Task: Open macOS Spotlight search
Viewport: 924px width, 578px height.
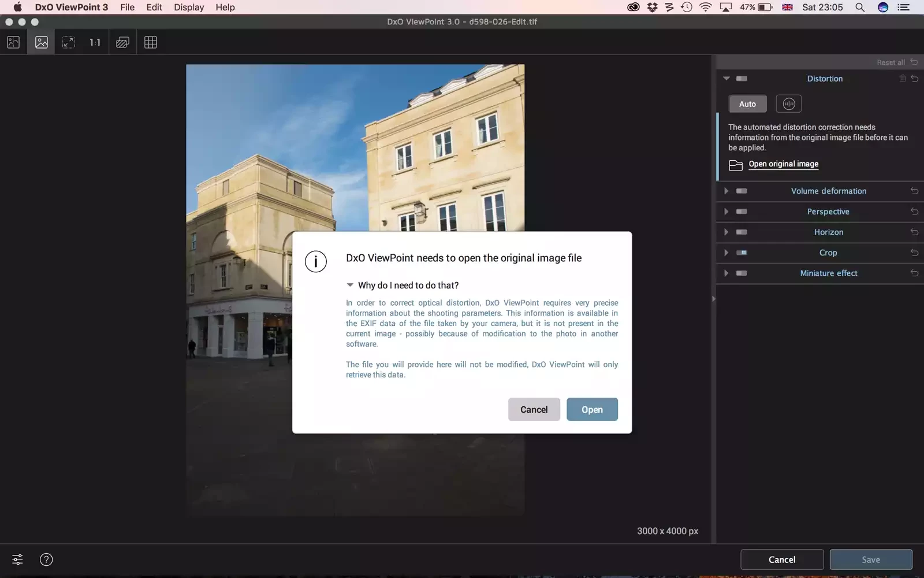Action: (x=860, y=8)
